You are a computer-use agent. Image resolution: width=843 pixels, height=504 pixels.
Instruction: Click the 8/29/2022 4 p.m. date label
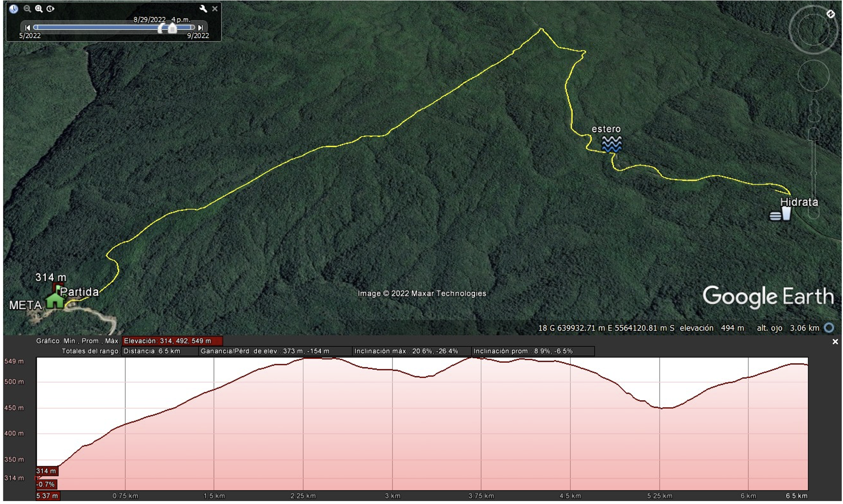[162, 20]
